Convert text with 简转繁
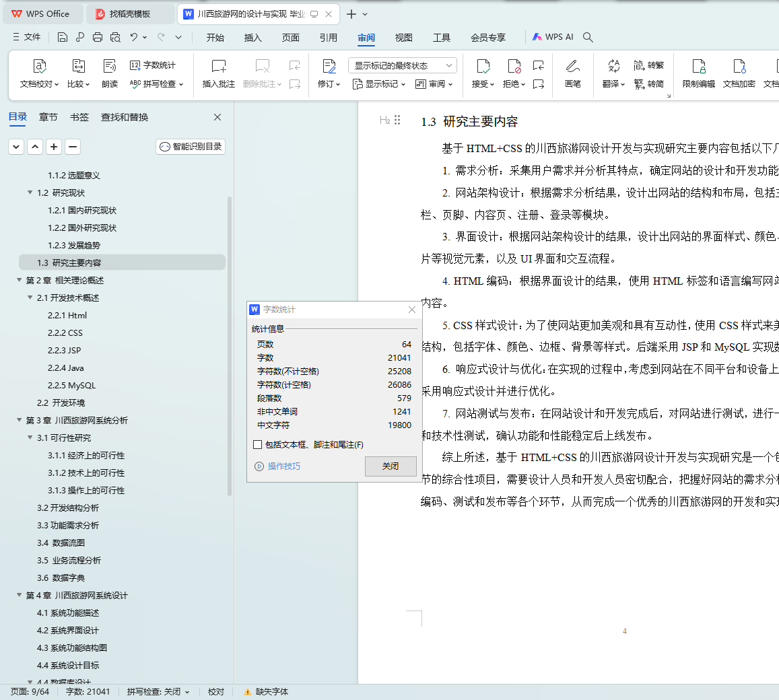Image resolution: width=779 pixels, height=700 pixels. [649, 65]
